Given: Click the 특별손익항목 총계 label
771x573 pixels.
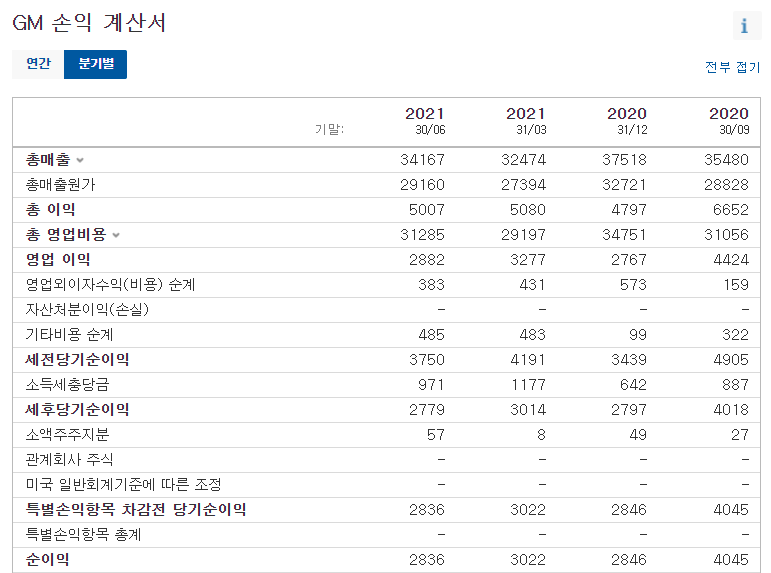Looking at the screenshot, I should (x=84, y=535).
